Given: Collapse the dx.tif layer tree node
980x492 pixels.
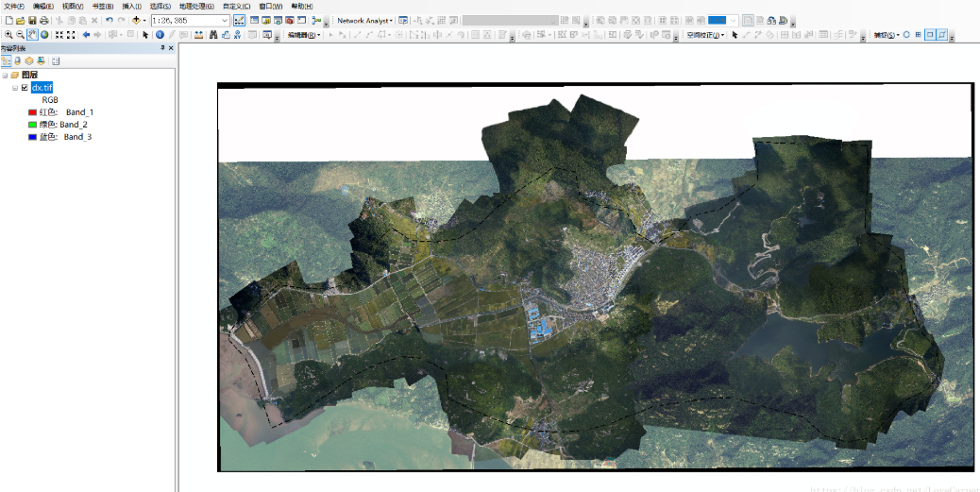Looking at the screenshot, I should [x=14, y=88].
